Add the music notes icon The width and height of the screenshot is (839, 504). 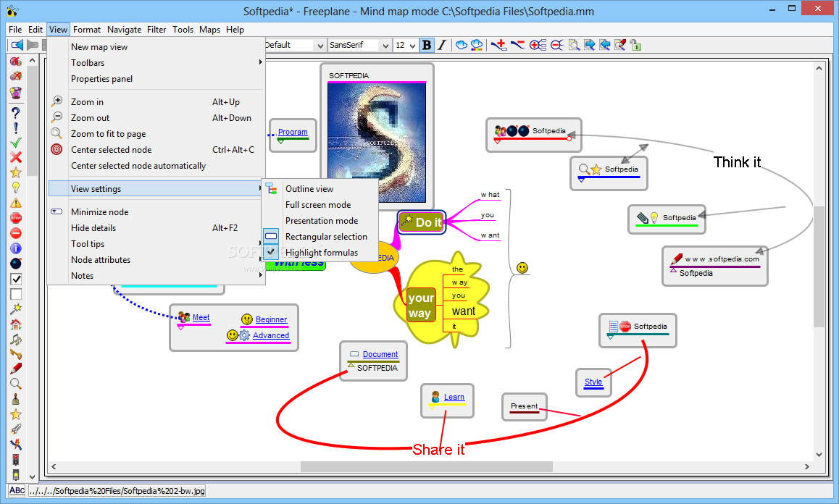(16, 339)
